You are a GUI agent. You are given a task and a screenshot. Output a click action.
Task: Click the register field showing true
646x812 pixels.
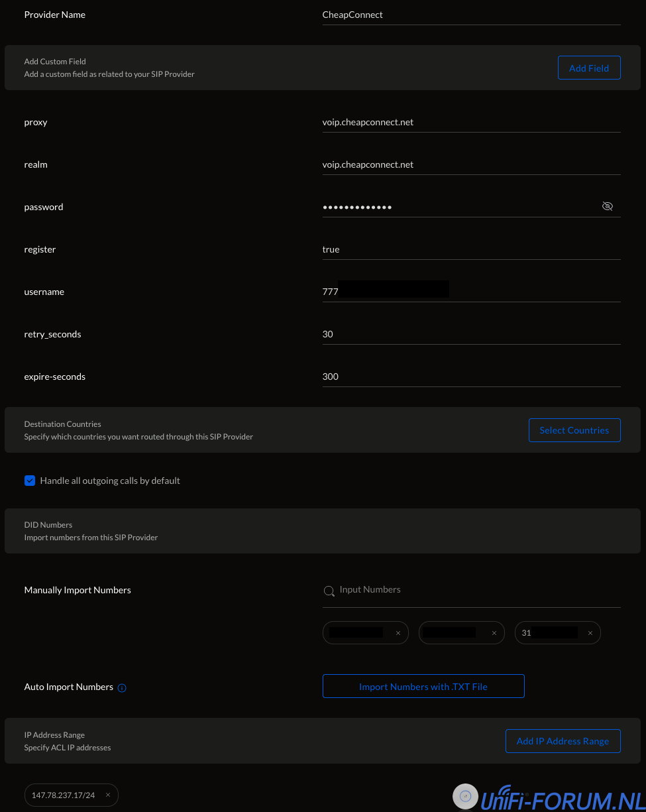[x=470, y=249]
